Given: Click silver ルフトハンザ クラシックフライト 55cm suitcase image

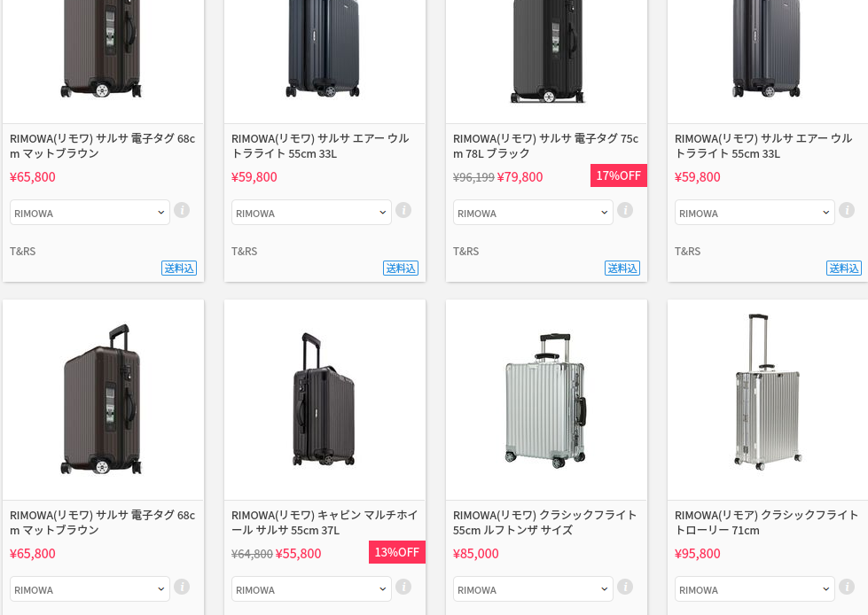Looking at the screenshot, I should [545, 400].
